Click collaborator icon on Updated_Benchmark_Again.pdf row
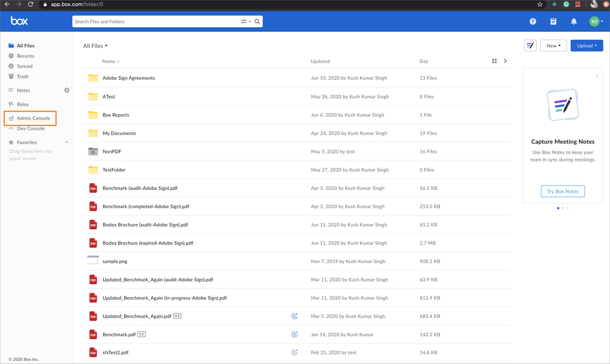The height and width of the screenshot is (364, 610). [295, 316]
